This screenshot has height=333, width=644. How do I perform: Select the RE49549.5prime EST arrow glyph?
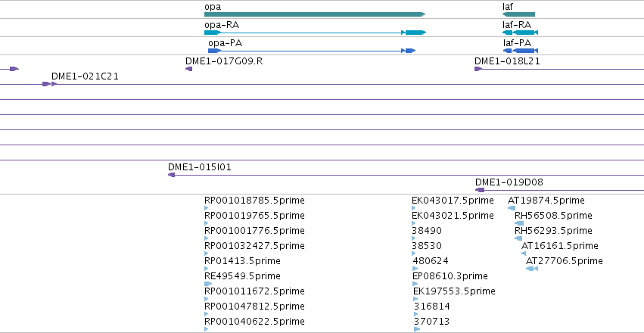click(208, 284)
